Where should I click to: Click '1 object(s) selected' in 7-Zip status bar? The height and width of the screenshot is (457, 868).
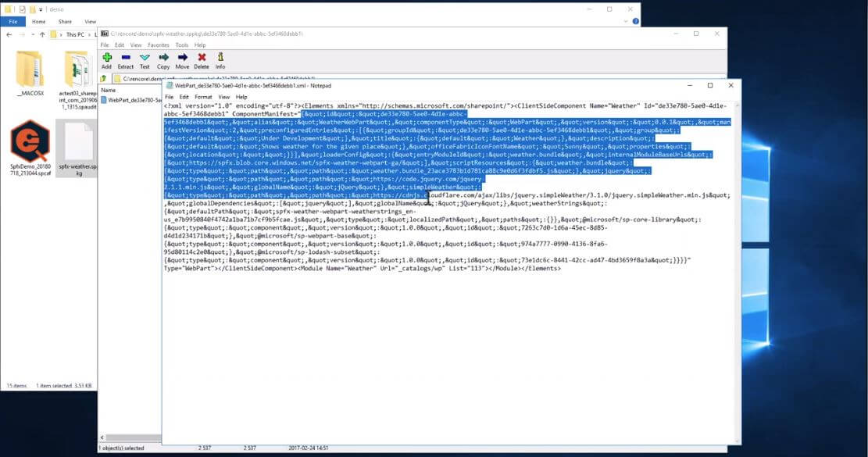click(x=123, y=448)
